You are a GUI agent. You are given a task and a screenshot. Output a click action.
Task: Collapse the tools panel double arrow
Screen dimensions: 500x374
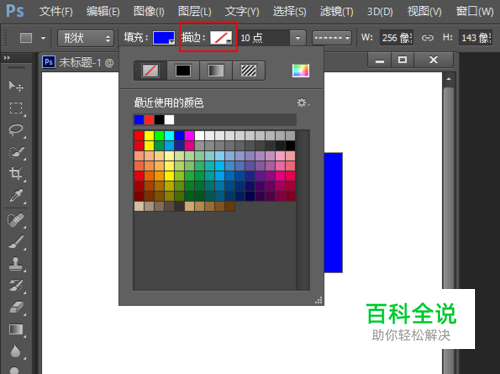(7, 58)
